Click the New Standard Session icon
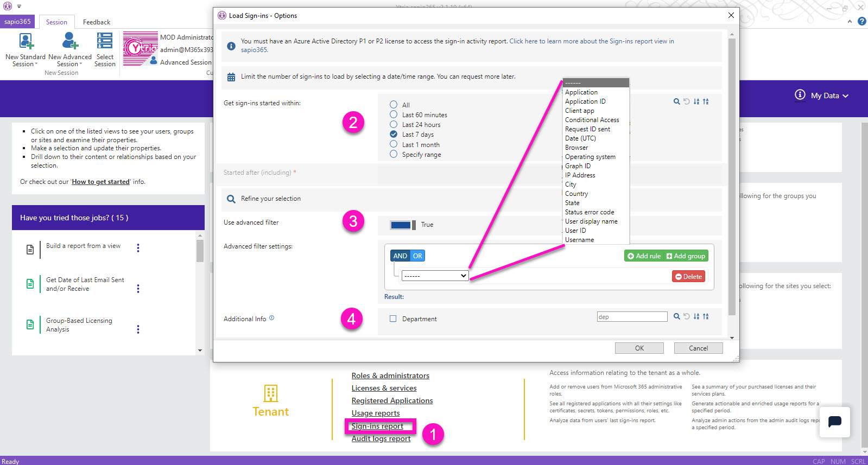The height and width of the screenshot is (465, 868). coord(26,42)
